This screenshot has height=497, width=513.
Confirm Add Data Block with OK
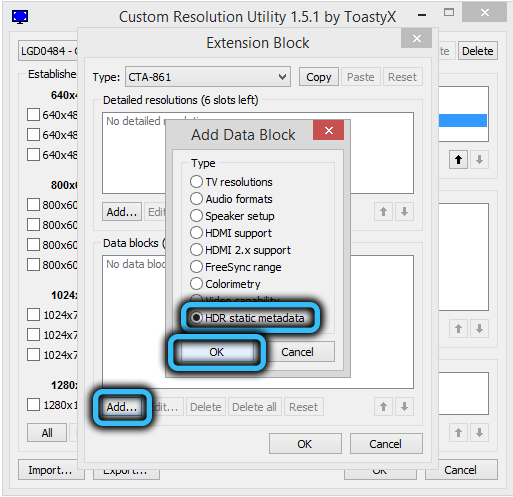click(x=217, y=352)
